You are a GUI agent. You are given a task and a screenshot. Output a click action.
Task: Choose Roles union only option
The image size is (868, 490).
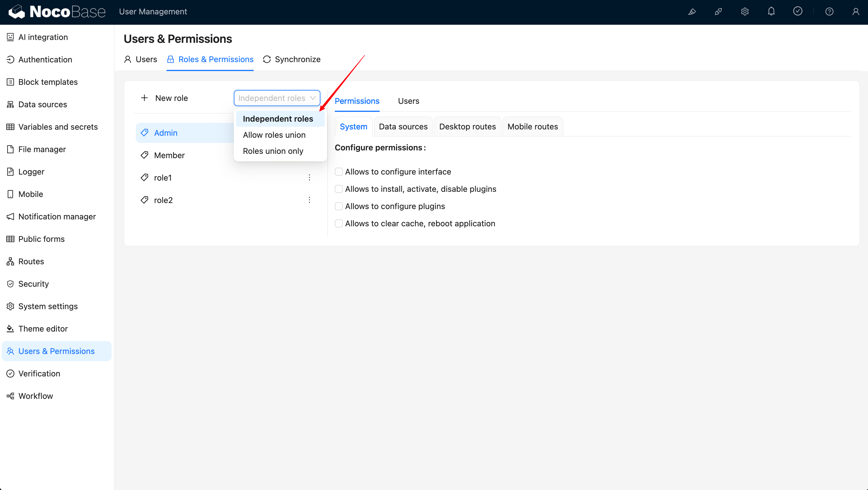pos(273,151)
